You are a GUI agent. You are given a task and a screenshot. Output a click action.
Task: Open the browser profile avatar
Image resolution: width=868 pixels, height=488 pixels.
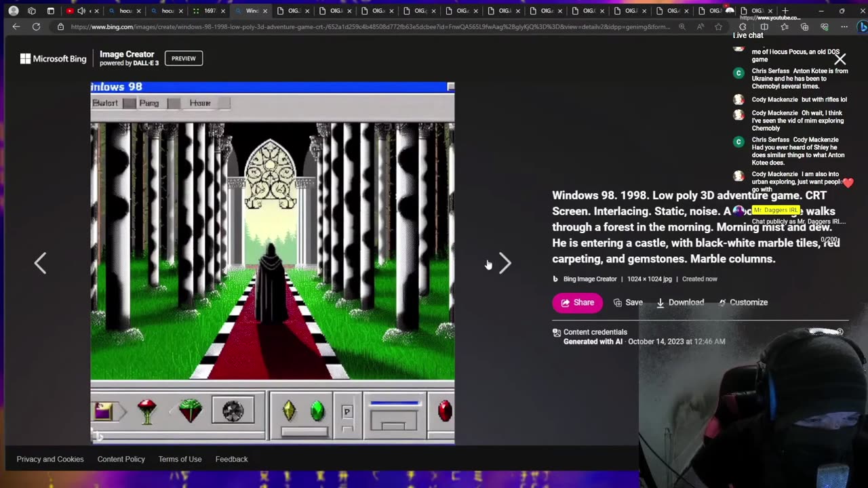(x=13, y=11)
